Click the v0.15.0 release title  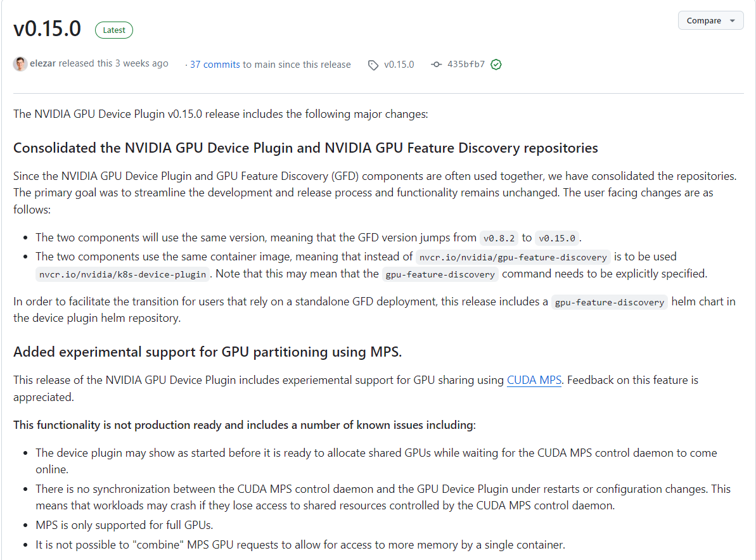48,29
